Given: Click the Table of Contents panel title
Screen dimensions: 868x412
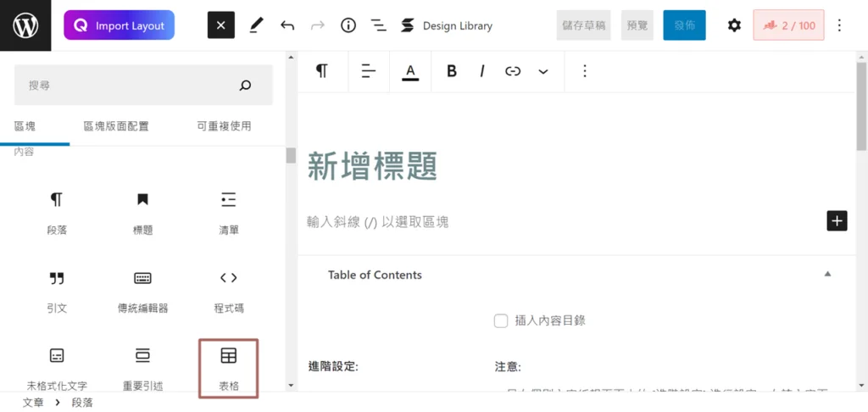Looking at the screenshot, I should [x=375, y=276].
